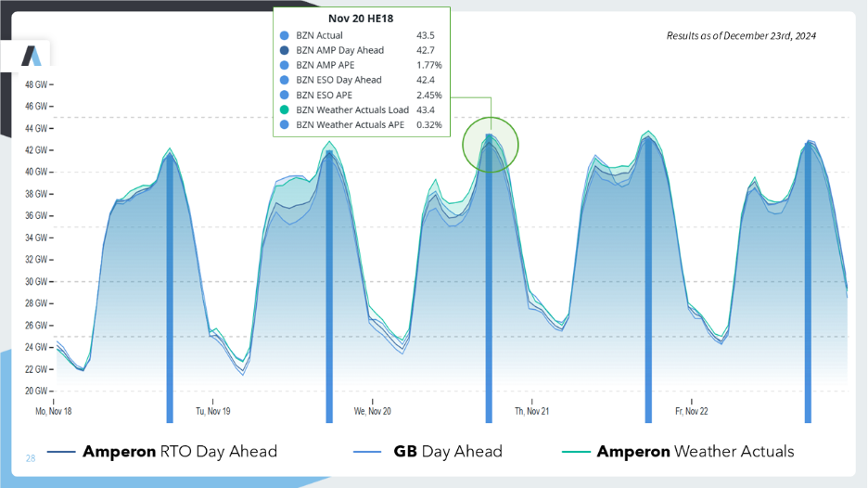Click the Fr, Nov 22 axis label
This screenshot has height=488, width=868.
pos(692,411)
